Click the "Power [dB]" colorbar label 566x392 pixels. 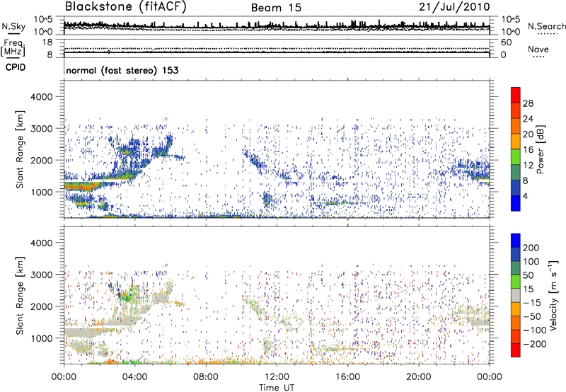540,149
